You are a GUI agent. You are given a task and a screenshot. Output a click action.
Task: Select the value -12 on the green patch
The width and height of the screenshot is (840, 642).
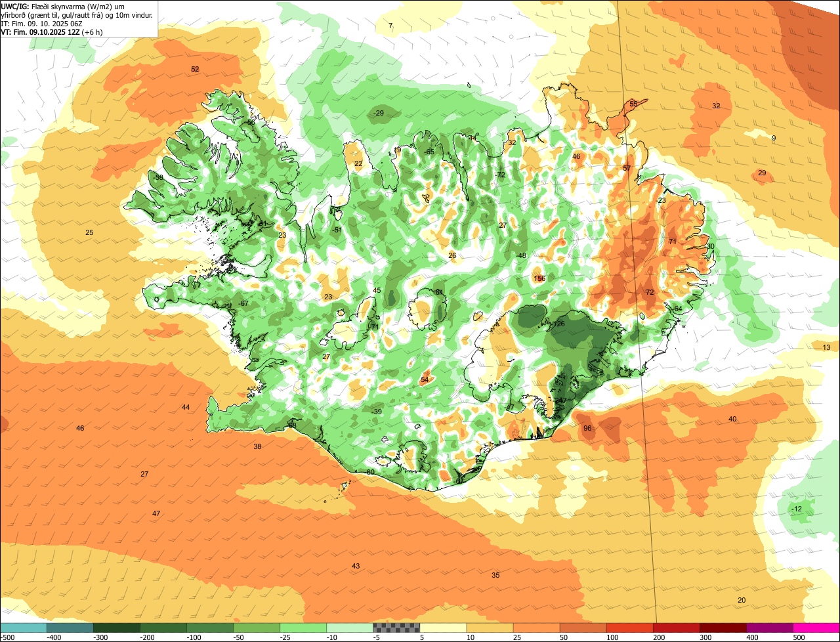click(x=797, y=509)
